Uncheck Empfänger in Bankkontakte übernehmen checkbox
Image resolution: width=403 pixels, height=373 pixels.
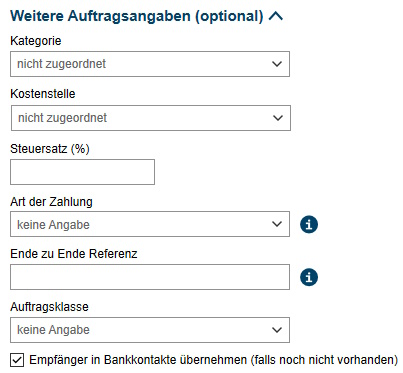point(17,360)
